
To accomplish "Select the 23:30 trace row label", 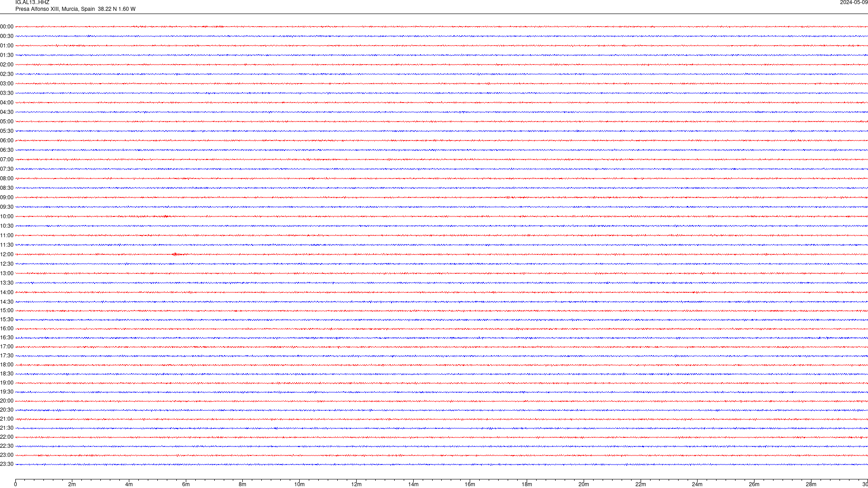I will pos(7,464).
